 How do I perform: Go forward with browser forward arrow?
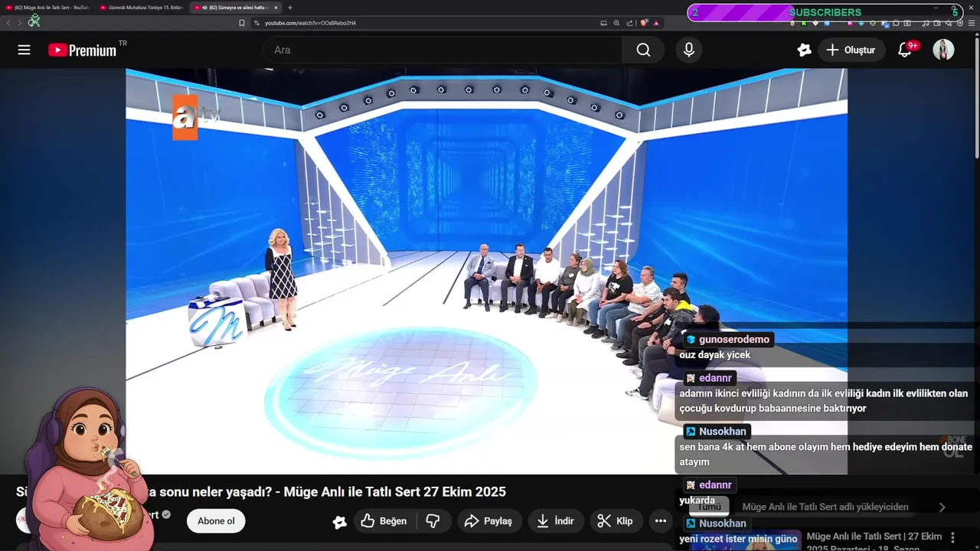[x=19, y=23]
